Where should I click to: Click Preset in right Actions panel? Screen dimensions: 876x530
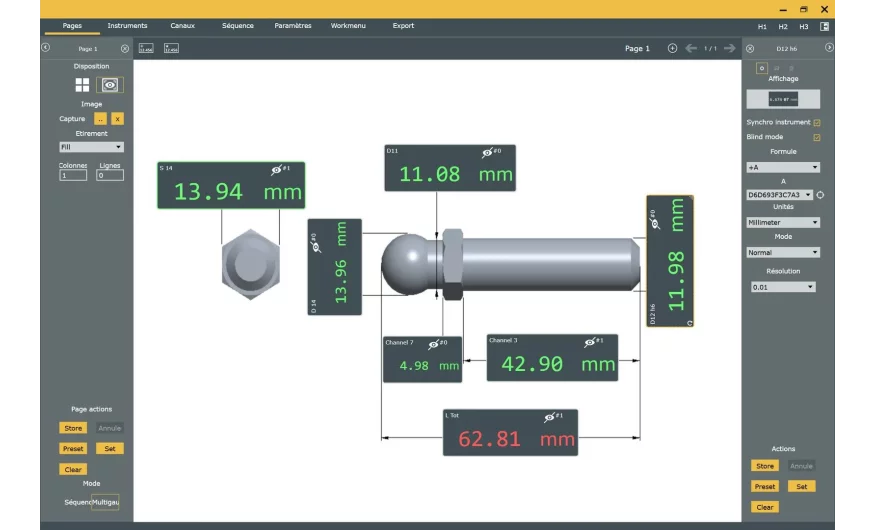pos(765,486)
